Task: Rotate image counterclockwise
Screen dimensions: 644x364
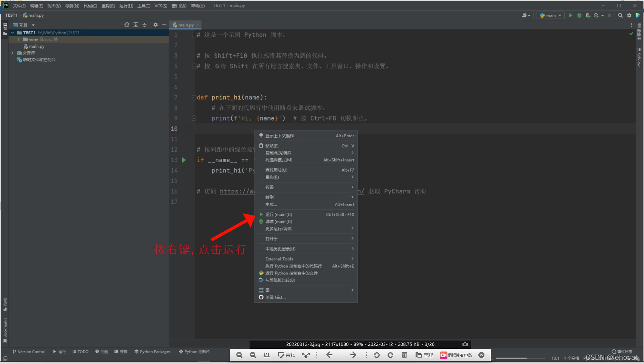Action: tap(377, 355)
